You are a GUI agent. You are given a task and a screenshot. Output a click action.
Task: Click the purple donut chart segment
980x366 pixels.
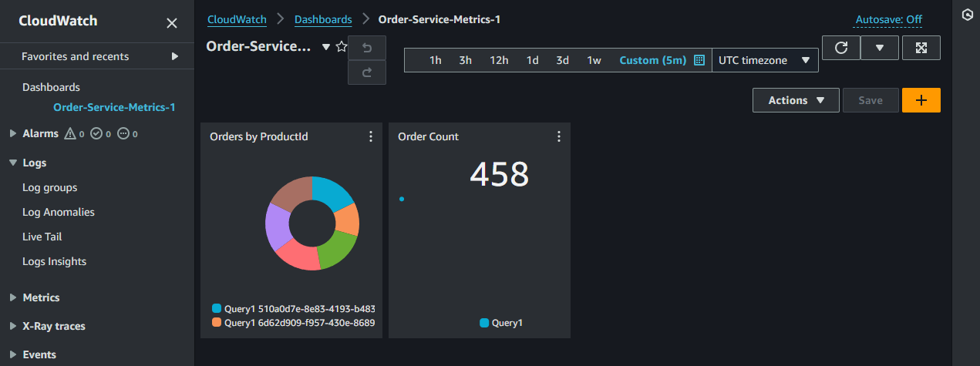tap(276, 229)
